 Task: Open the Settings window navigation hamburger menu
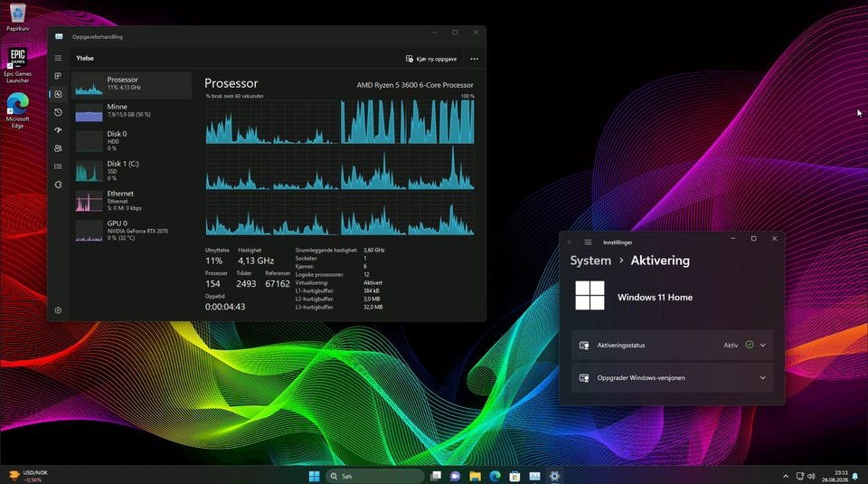pyautogui.click(x=588, y=242)
